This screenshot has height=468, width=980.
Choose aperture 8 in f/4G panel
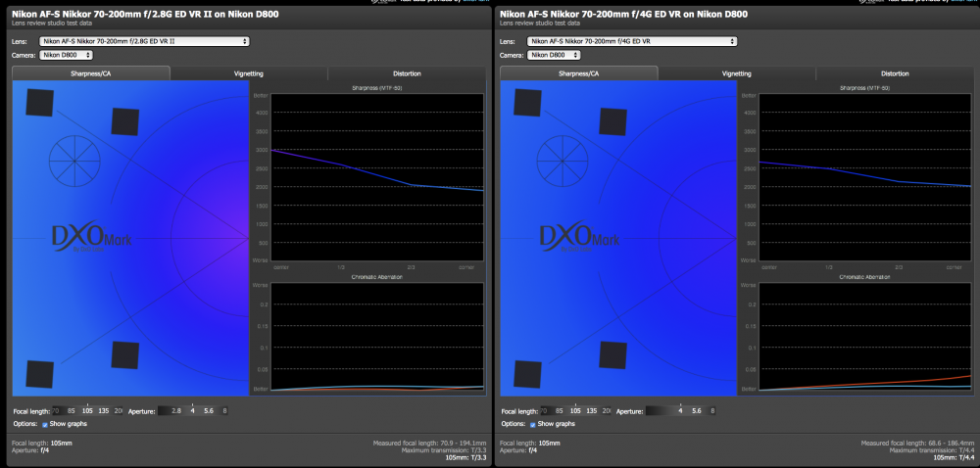pyautogui.click(x=712, y=411)
